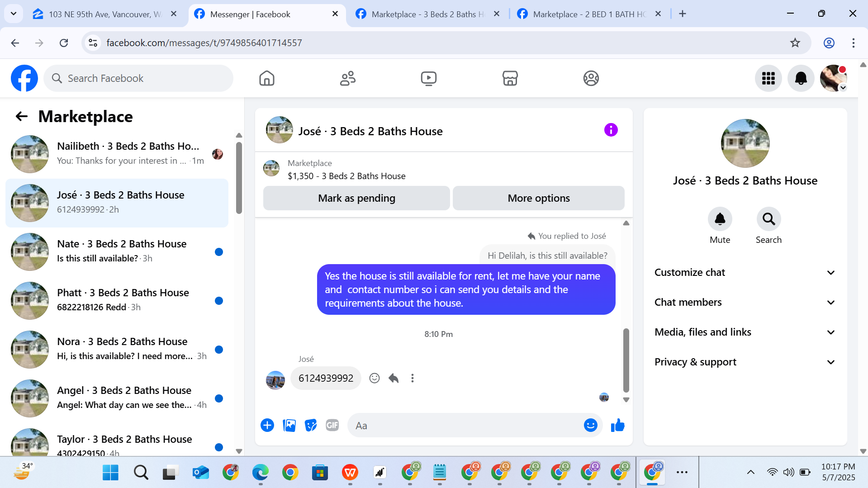The width and height of the screenshot is (868, 488).
Task: Open José's large profile thumbnail in right panel
Action: click(745, 143)
